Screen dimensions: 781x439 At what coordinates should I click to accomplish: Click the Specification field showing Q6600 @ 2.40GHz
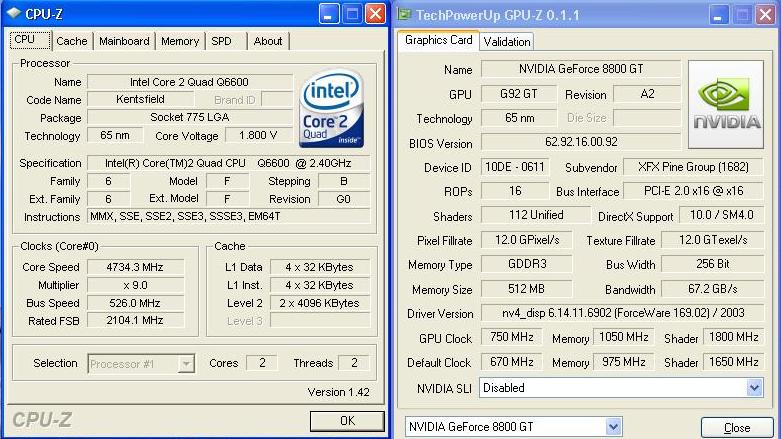(x=229, y=163)
